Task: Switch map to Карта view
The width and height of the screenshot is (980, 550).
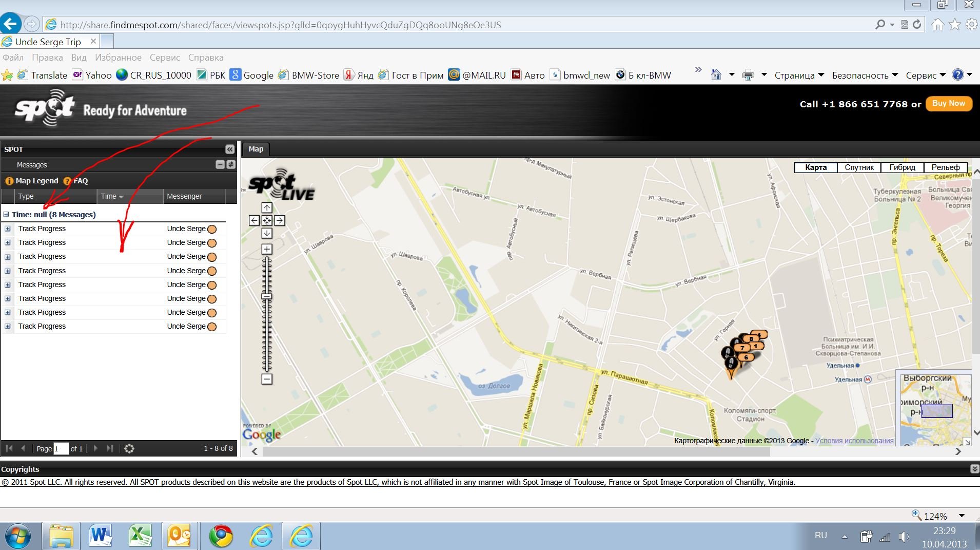Action: (x=816, y=167)
